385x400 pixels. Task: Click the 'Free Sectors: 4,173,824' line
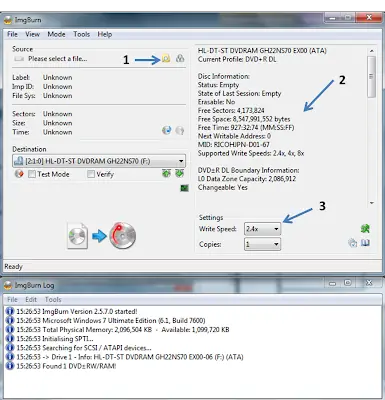pos(231,110)
